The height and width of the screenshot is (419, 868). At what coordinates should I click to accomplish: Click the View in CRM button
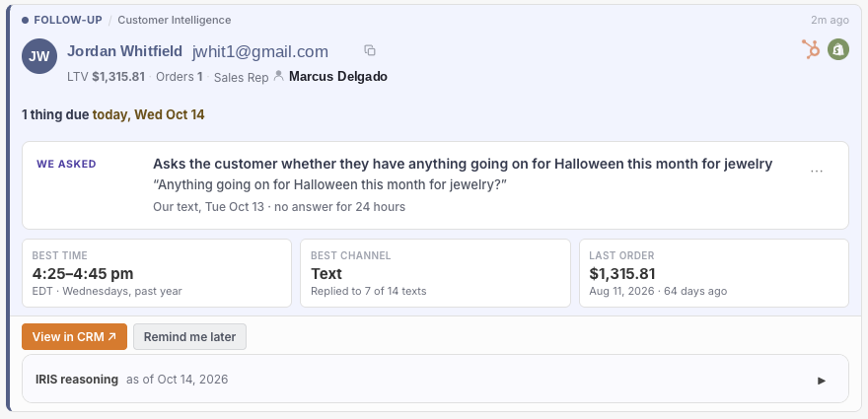tap(74, 336)
